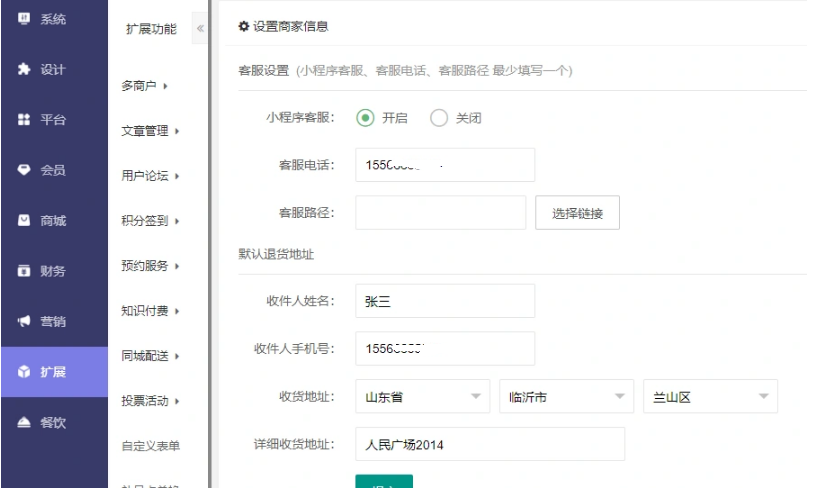
Task: Open the 山东省 province dropdown
Action: coord(422,397)
